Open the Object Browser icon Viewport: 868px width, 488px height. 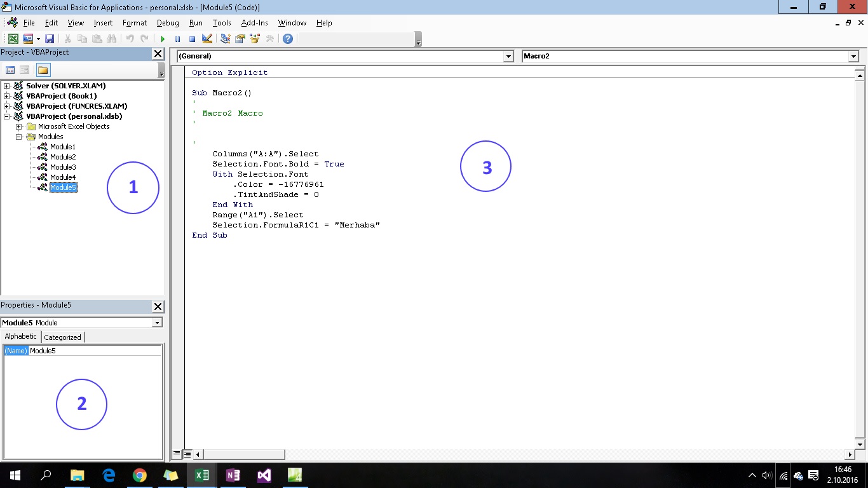(x=255, y=39)
